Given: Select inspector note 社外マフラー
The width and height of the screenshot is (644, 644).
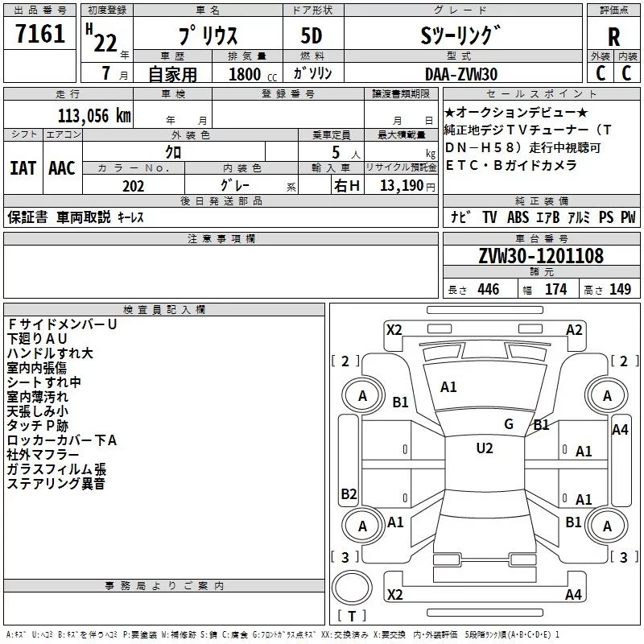Looking at the screenshot, I should click(x=43, y=455).
